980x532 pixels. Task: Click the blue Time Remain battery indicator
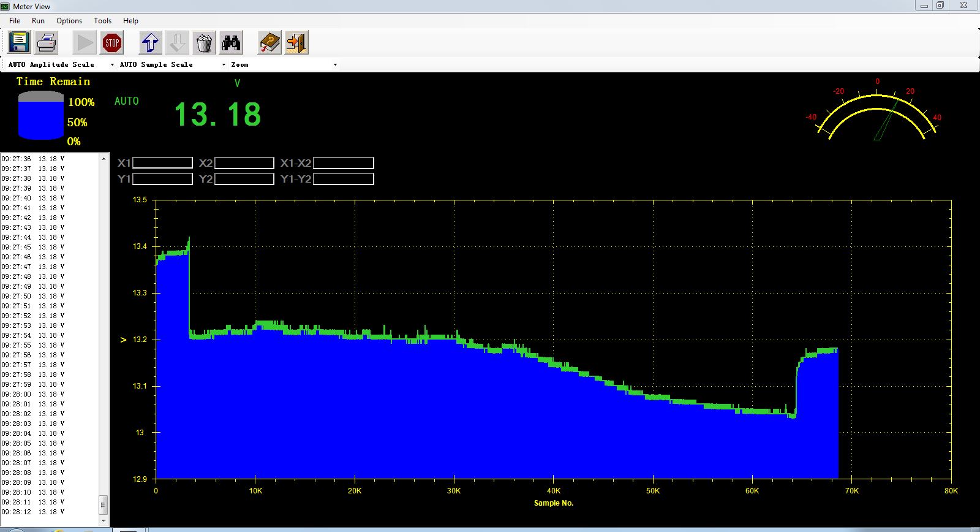pyautogui.click(x=41, y=115)
